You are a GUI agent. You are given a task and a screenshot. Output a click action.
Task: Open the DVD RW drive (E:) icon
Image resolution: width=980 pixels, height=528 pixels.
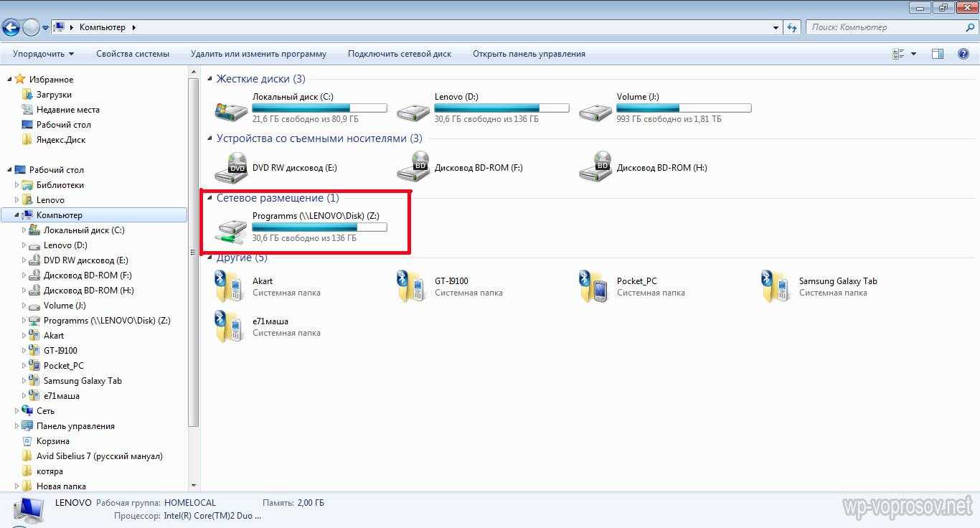[x=231, y=169]
